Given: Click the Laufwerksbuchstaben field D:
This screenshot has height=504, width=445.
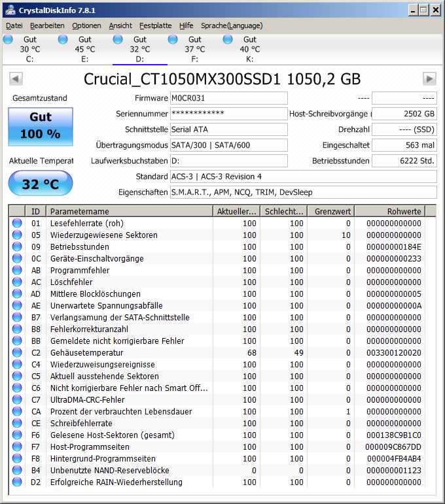Looking at the screenshot, I should [229, 161].
